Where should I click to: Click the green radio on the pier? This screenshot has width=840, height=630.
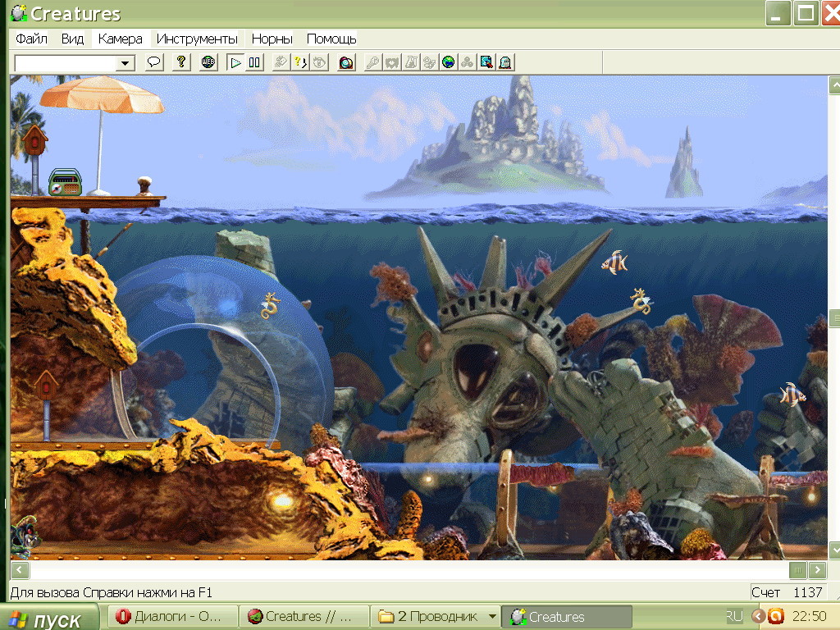[65, 182]
